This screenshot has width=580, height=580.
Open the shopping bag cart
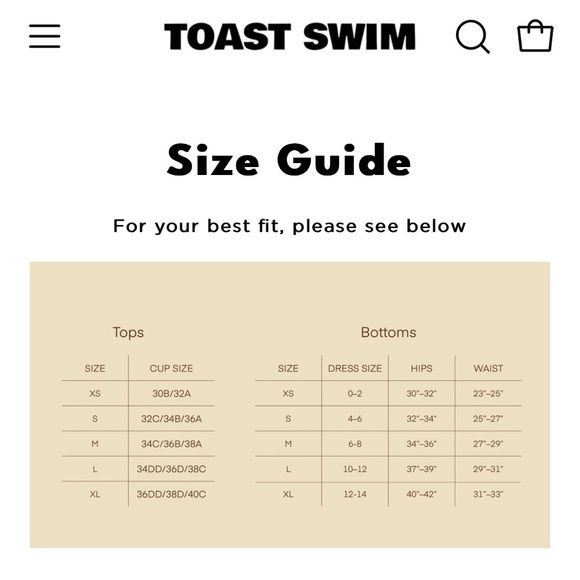(535, 36)
